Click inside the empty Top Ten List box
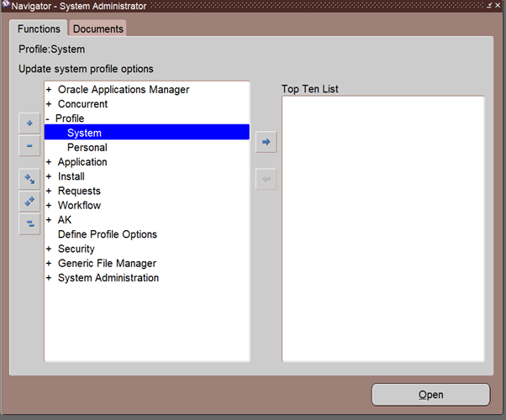The width and height of the screenshot is (506, 420). click(x=382, y=227)
